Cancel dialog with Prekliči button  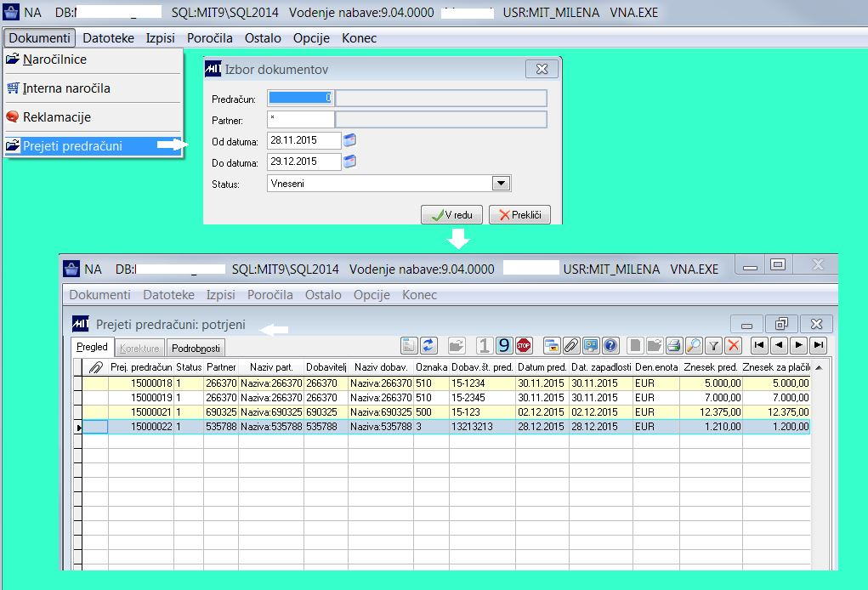(x=519, y=215)
